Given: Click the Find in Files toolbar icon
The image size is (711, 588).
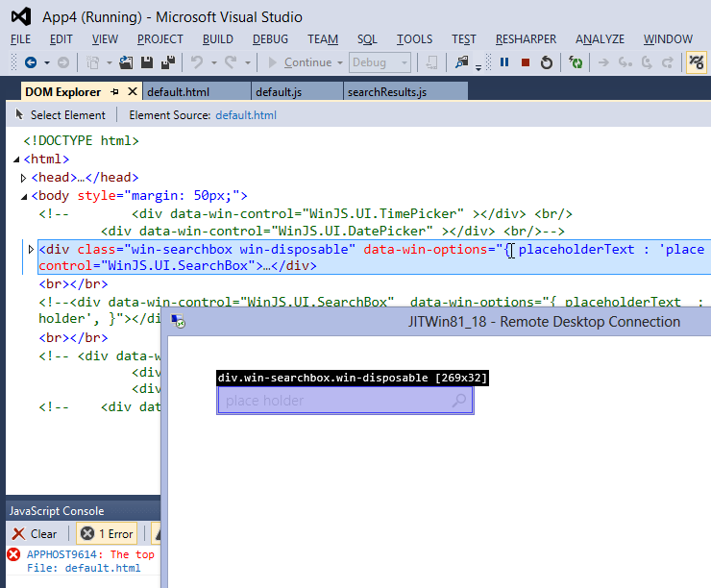Looking at the screenshot, I should click(462, 62).
